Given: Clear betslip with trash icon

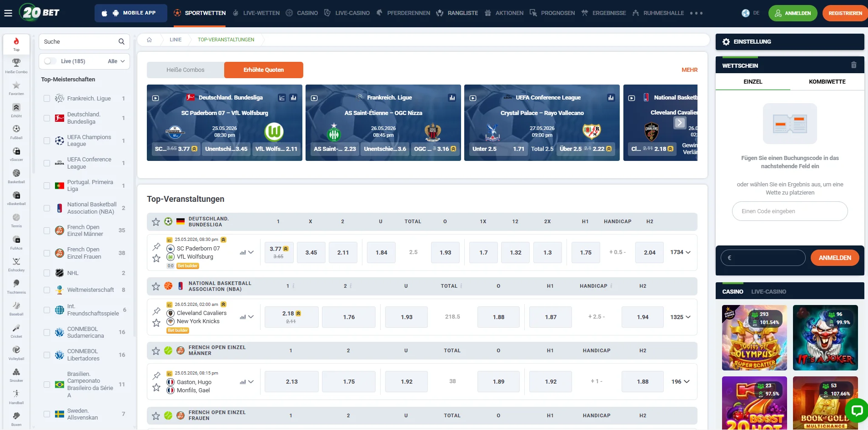Looking at the screenshot, I should [x=853, y=65].
